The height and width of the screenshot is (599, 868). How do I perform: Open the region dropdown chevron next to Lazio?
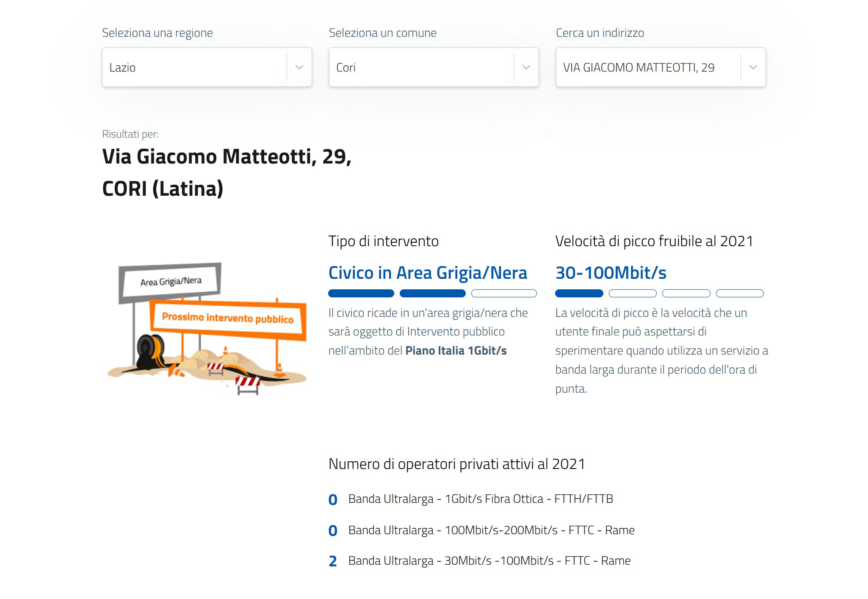[x=299, y=67]
